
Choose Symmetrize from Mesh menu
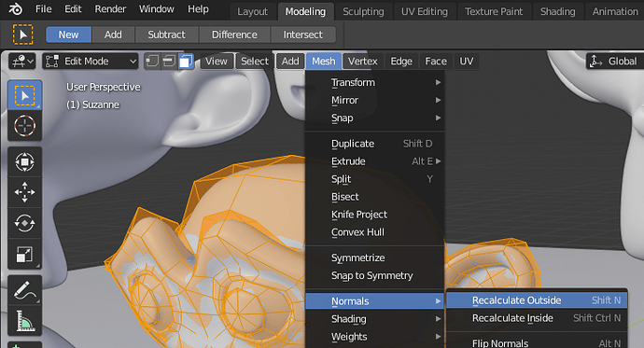375,258
